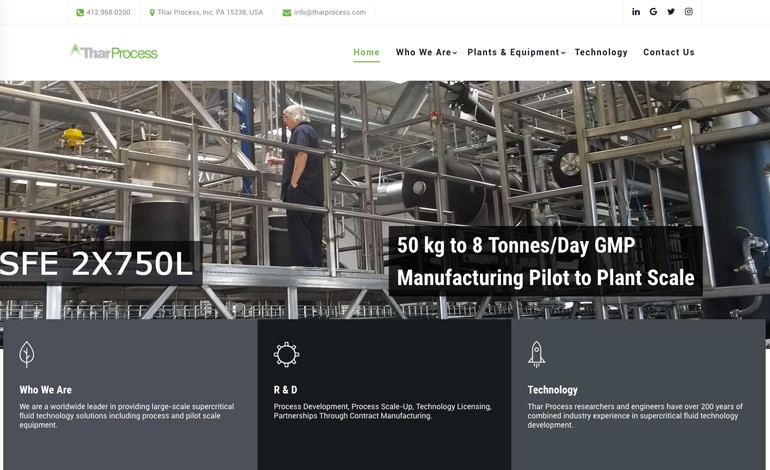Open the Twitter bird icon

[x=671, y=12]
